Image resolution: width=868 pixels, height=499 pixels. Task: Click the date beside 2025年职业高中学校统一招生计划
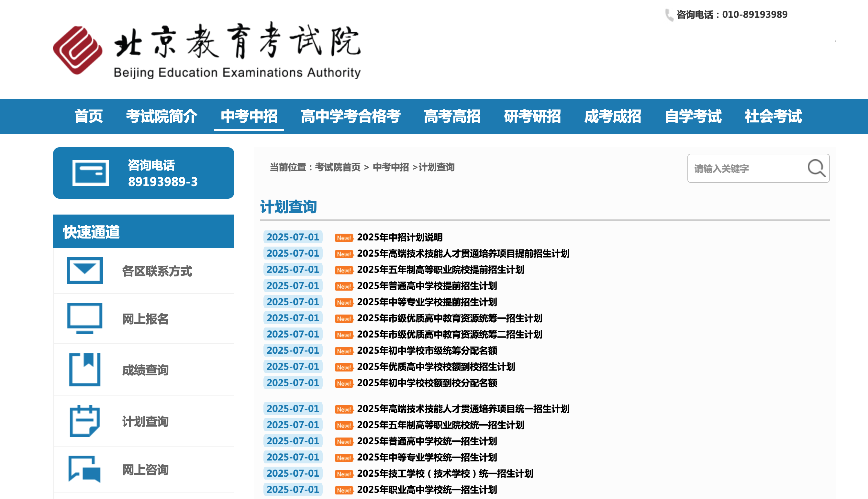293,489
